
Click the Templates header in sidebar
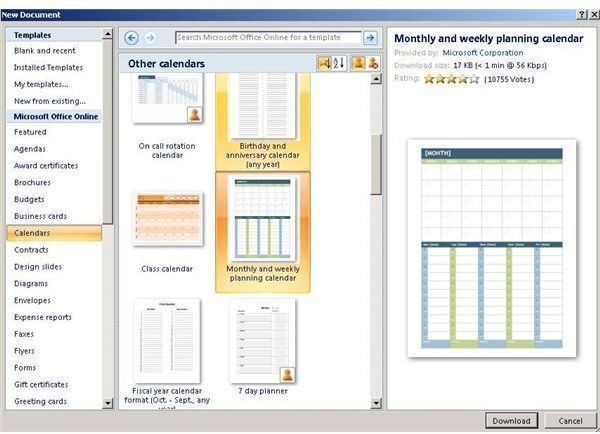(x=33, y=35)
